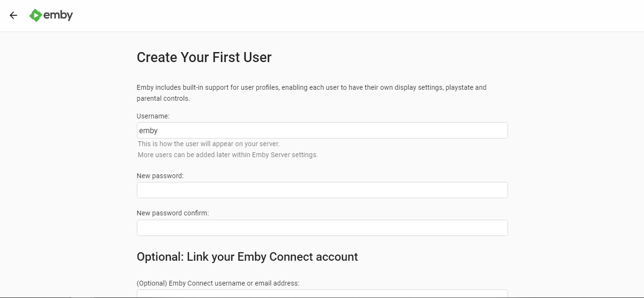Image resolution: width=644 pixels, height=298 pixels.
Task: Click the emby wordmark text in header
Action: [x=58, y=15]
